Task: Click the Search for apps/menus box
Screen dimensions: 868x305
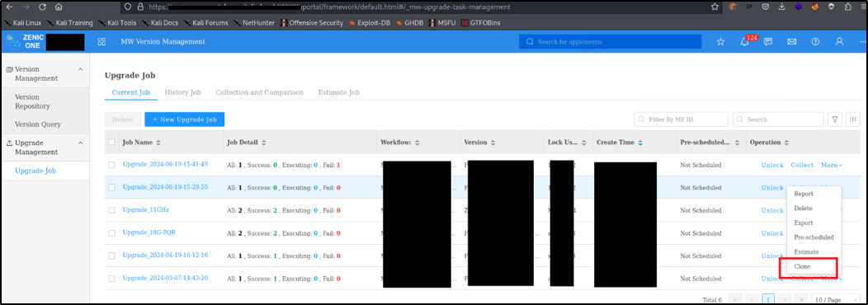Action: pos(610,41)
